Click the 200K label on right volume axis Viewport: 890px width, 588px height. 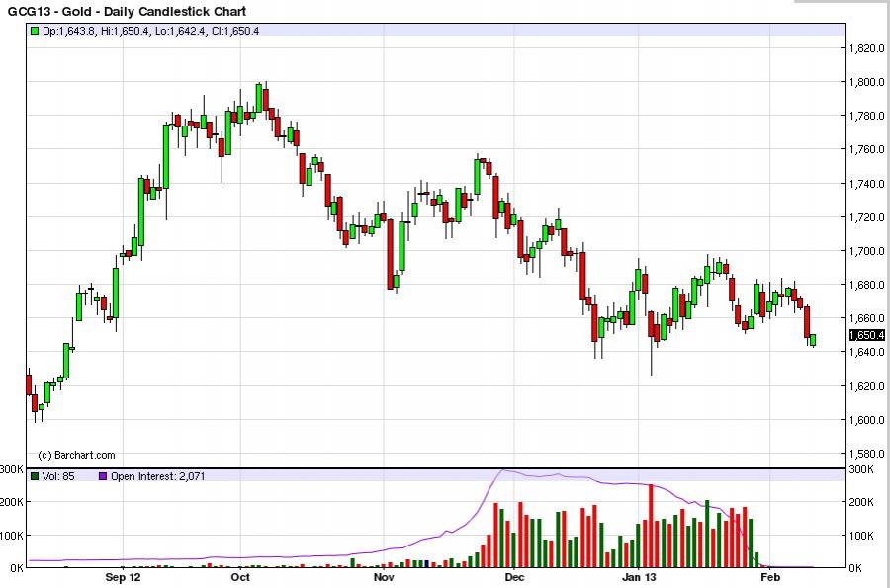tap(861, 502)
